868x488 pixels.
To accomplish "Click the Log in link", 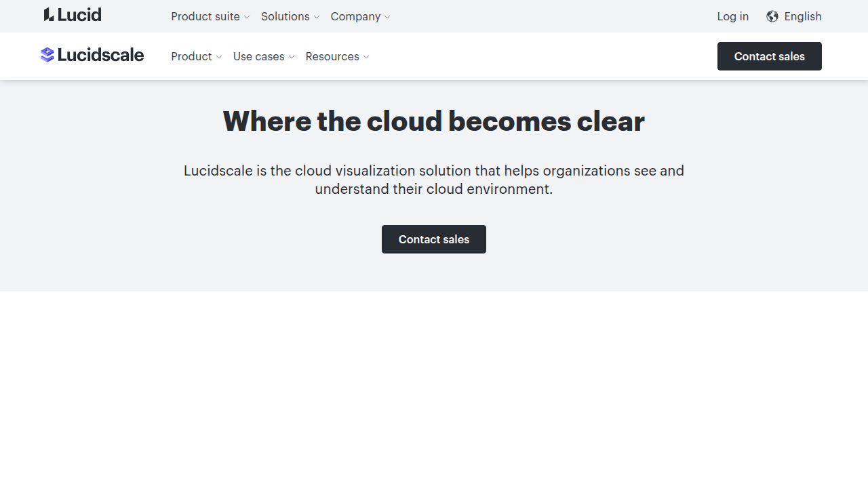I will (733, 16).
